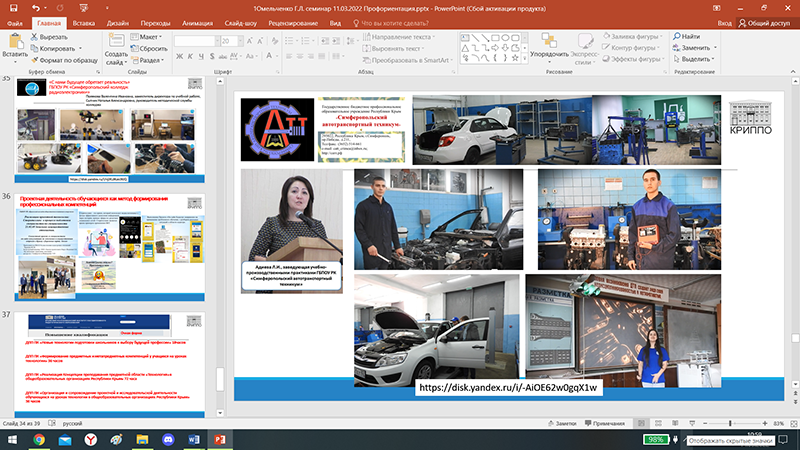
Task: Switch to the Слайд-шоу tab
Action: (241, 23)
